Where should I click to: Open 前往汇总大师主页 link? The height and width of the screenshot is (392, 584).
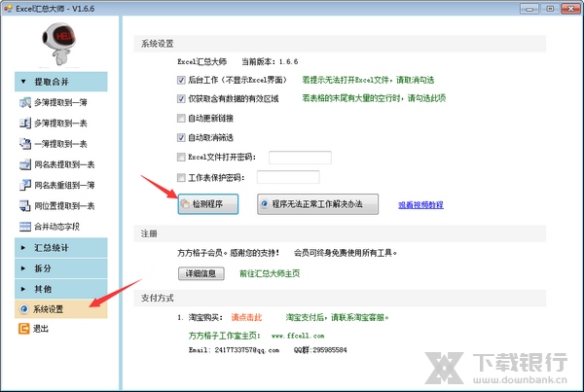tap(270, 273)
